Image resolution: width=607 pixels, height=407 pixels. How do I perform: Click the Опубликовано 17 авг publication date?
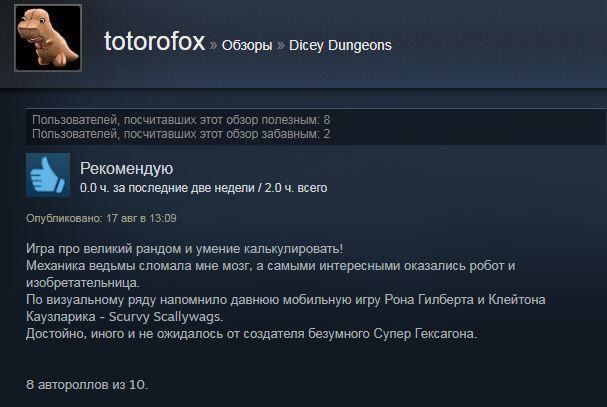[101, 218]
